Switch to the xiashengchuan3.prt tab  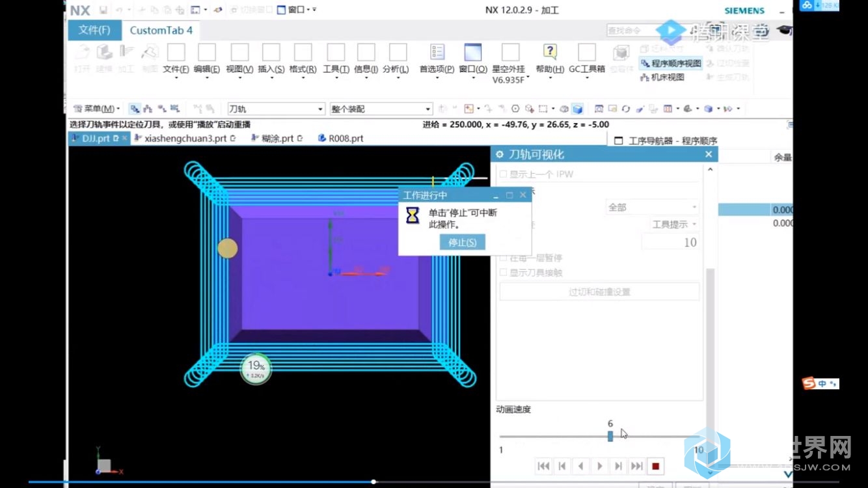[x=185, y=138]
